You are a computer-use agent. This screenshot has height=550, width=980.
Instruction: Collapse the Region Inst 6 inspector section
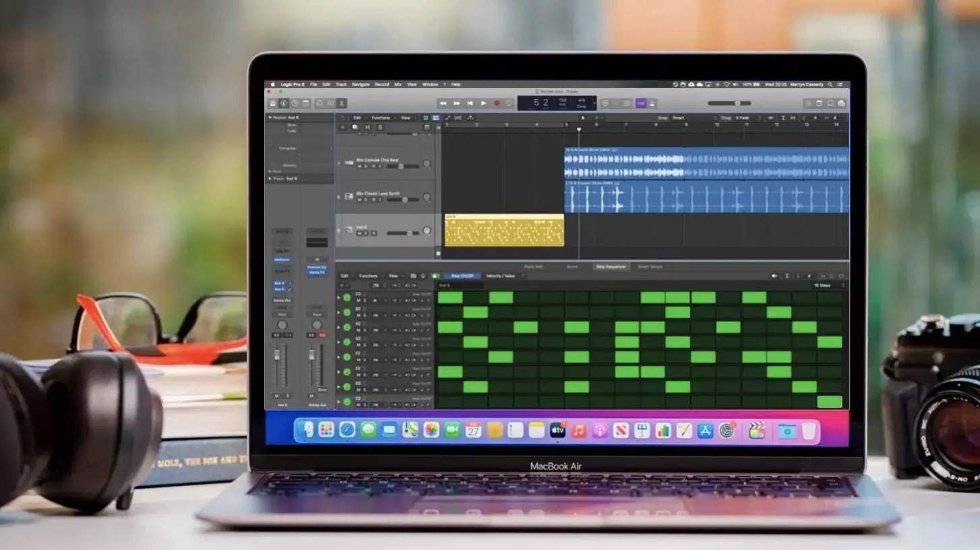click(x=270, y=117)
